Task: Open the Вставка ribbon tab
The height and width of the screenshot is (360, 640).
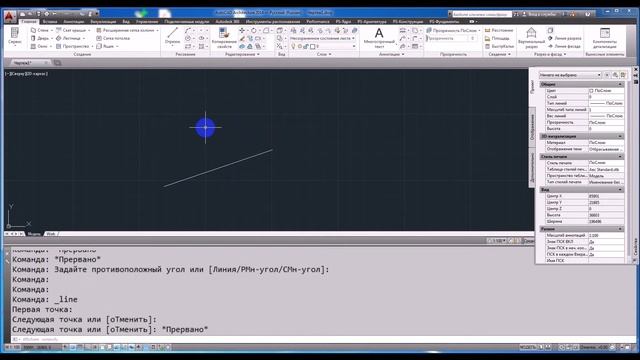Action: (x=50, y=21)
